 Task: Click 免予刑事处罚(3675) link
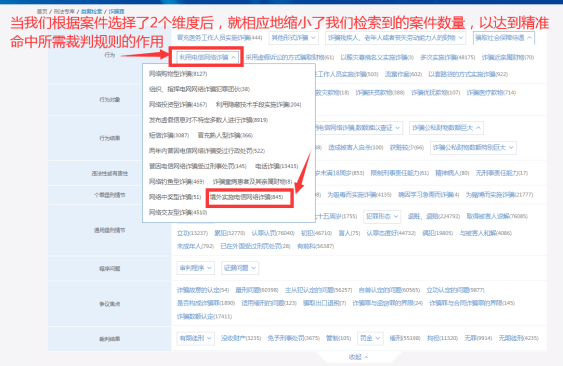(x=293, y=338)
